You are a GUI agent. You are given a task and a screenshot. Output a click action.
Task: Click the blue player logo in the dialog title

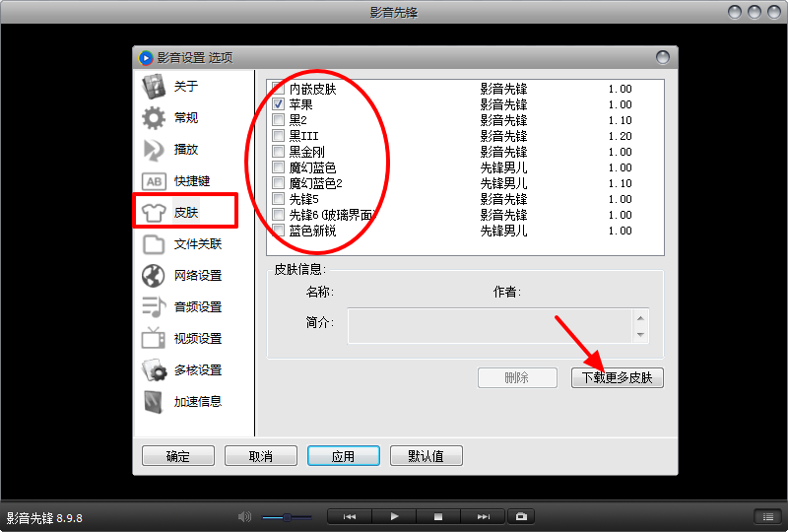tap(146, 58)
